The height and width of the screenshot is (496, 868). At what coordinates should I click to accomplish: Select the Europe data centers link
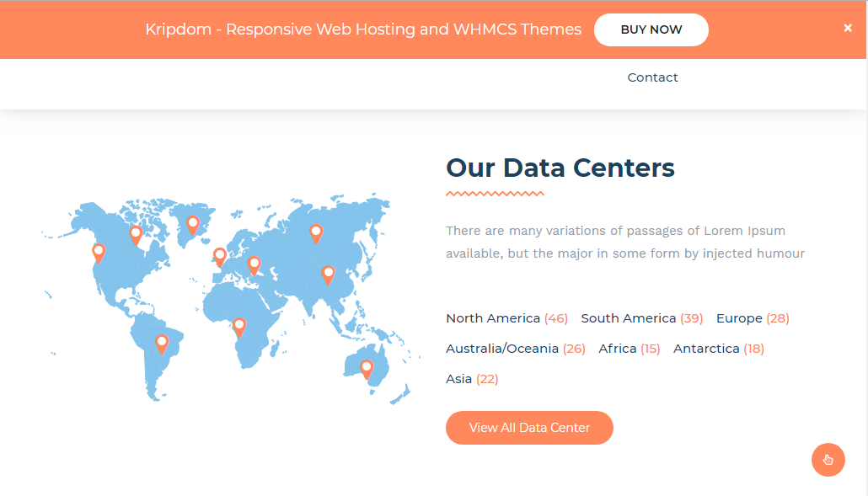click(x=753, y=318)
